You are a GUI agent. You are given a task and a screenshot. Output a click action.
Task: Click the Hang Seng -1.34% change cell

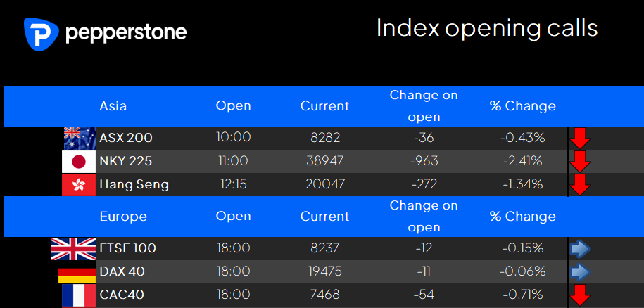pos(523,184)
